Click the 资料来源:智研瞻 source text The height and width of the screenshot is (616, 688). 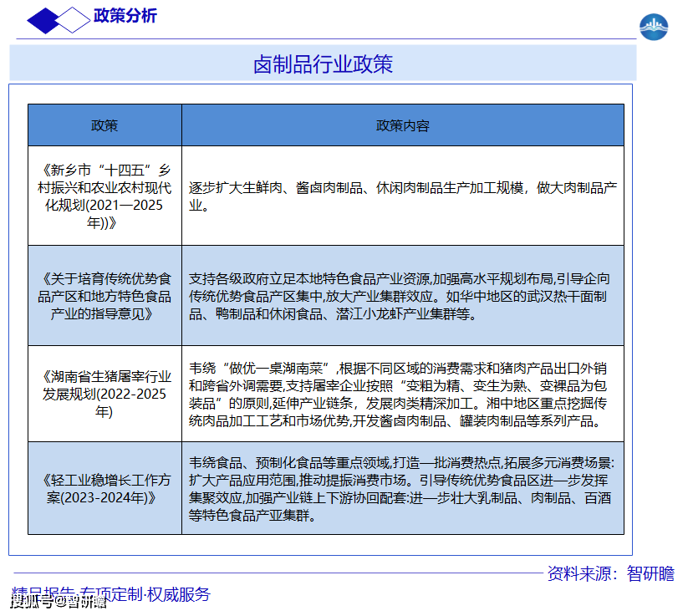[610, 573]
